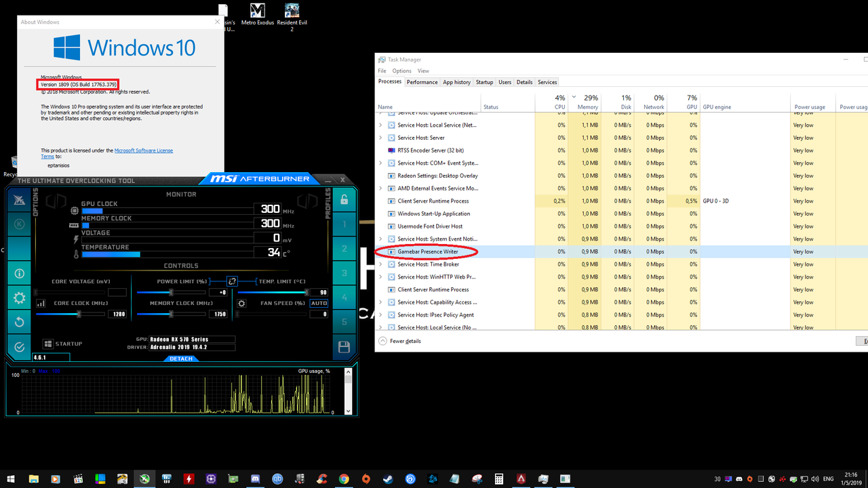This screenshot has width=868, height=488.
Task: Open the fan speed settings gear
Action: point(241,304)
